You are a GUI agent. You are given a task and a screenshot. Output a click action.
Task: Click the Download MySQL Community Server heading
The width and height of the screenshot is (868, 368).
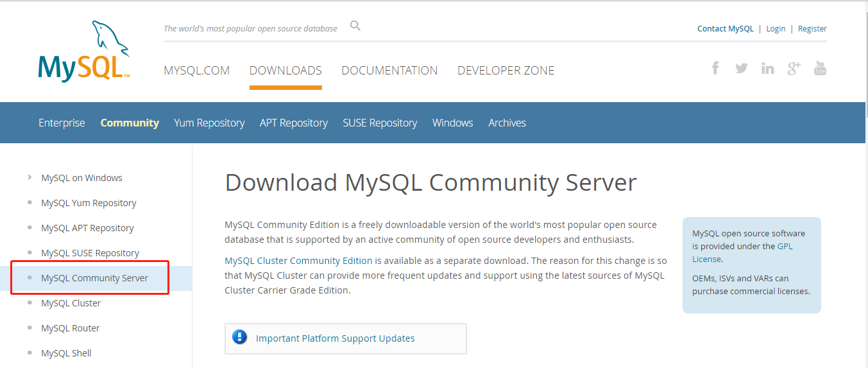click(x=430, y=183)
